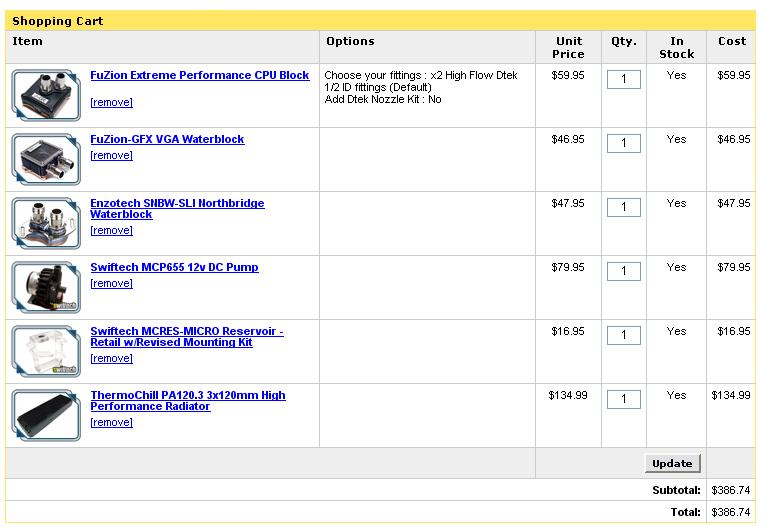Click the $134.99 unit price of radiator

tap(568, 395)
